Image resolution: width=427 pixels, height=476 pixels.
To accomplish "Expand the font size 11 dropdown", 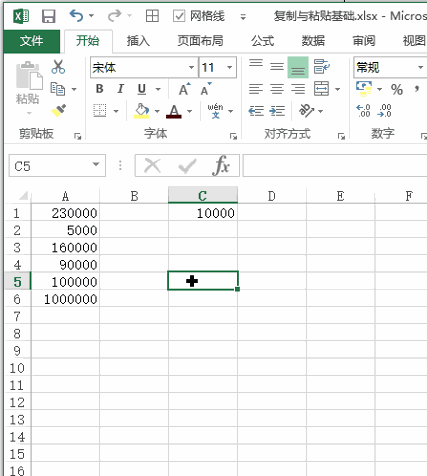I will pyautogui.click(x=229, y=67).
